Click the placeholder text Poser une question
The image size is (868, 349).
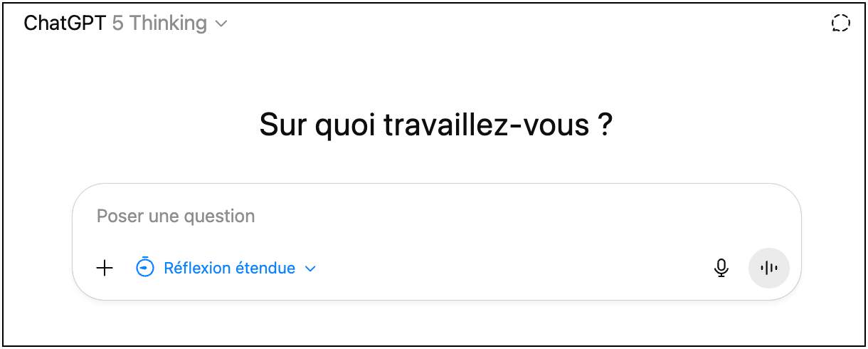[x=176, y=216]
